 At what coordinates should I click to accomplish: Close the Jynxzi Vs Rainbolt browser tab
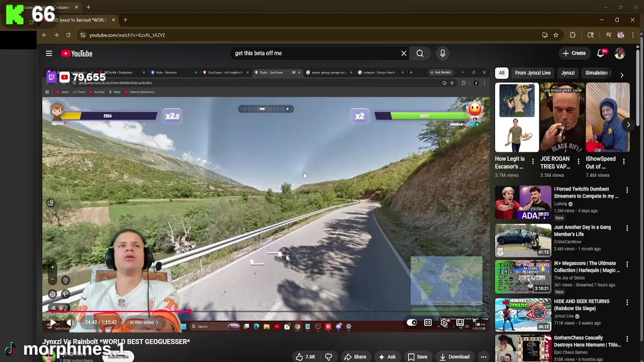[x=113, y=20]
